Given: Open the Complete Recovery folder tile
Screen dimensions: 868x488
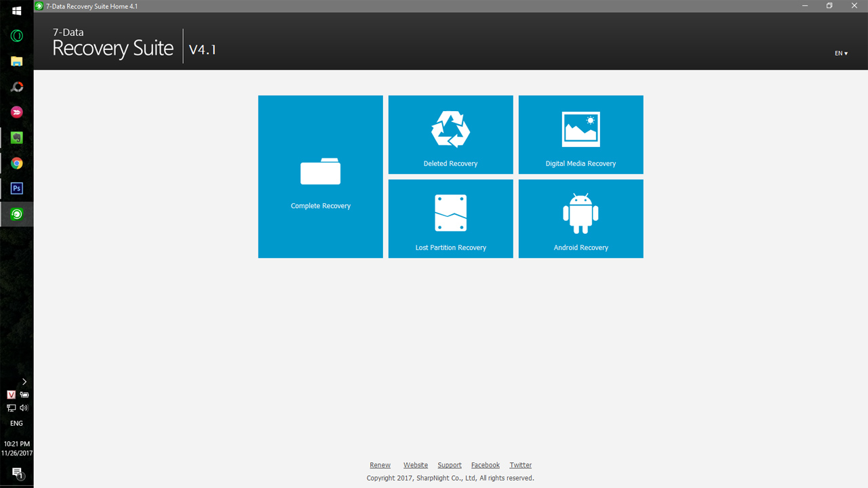Looking at the screenshot, I should pos(320,176).
